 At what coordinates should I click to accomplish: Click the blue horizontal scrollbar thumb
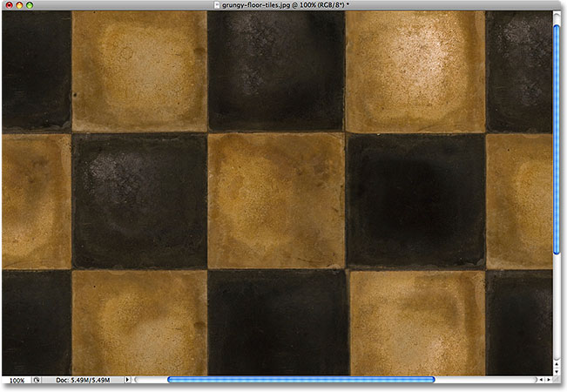coord(300,380)
